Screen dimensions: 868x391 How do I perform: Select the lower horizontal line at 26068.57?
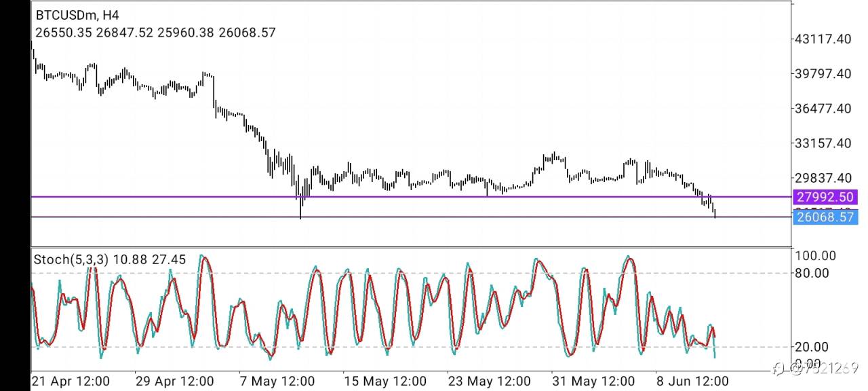pyautogui.click(x=411, y=217)
